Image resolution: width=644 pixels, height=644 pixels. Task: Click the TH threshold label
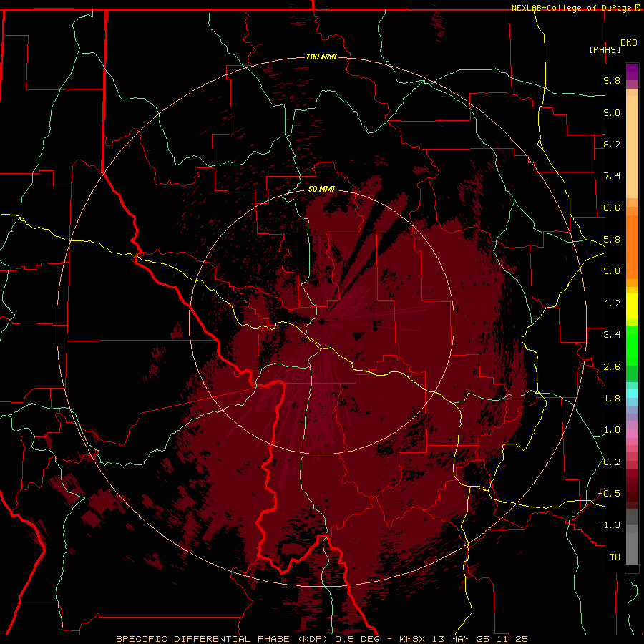pos(615,557)
